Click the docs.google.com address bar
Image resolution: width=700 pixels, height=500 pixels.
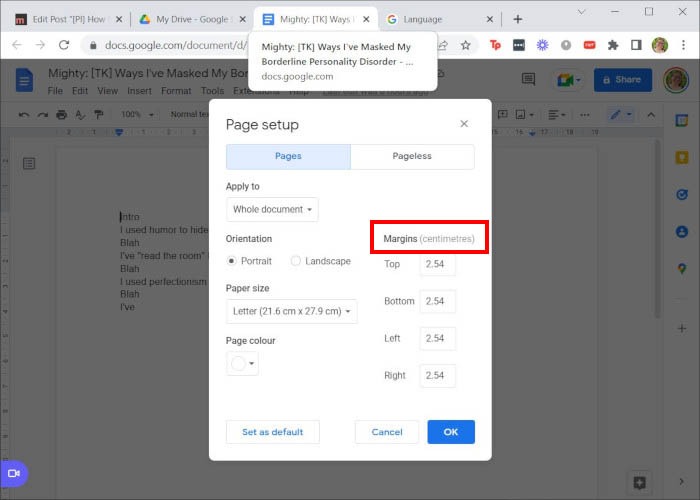pos(175,45)
